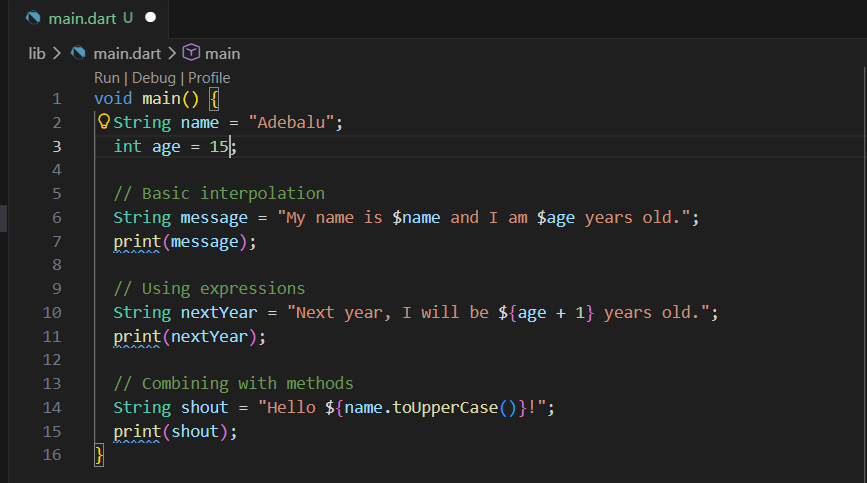Click the cube symbol icon beside main
The image size is (867, 483).
(191, 53)
